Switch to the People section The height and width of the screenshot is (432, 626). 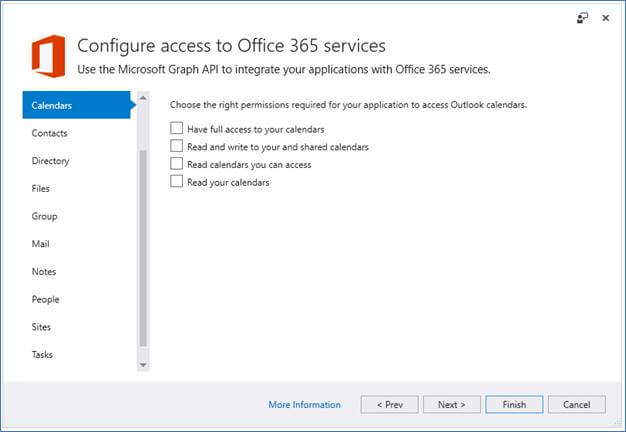[46, 299]
